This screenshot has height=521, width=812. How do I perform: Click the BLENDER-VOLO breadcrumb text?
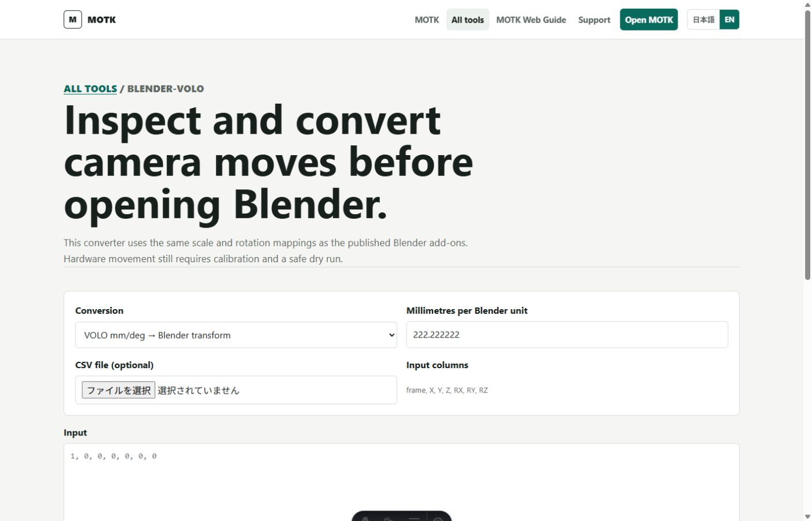coord(166,89)
